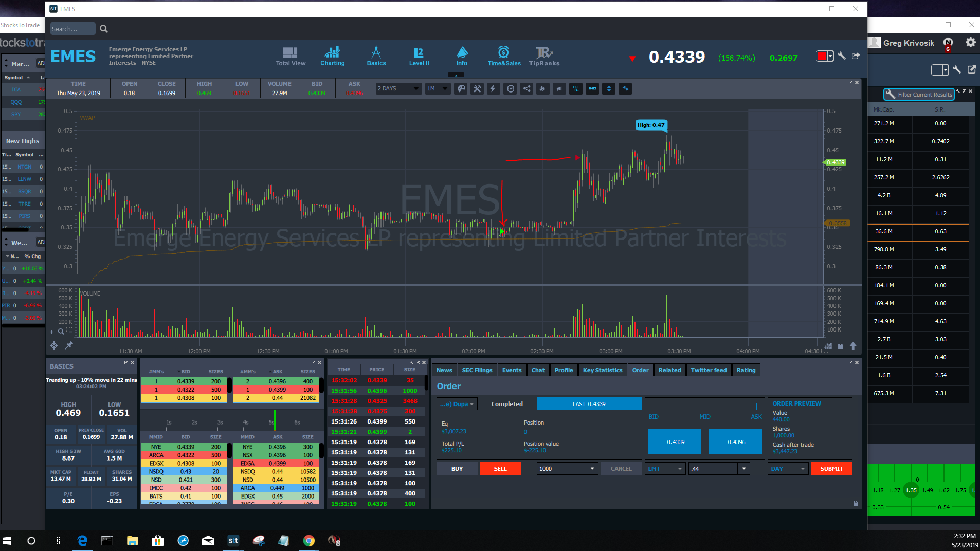
Task: Pop out the chart panel
Action: [850, 82]
